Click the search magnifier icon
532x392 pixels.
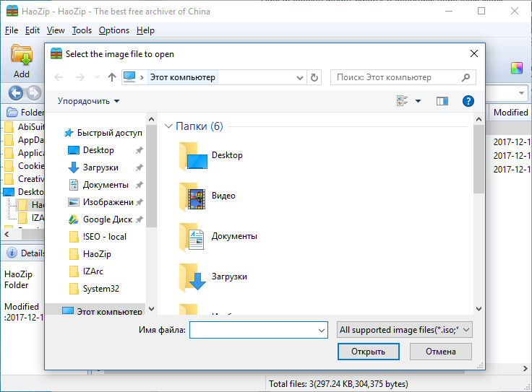pyautogui.click(x=465, y=77)
